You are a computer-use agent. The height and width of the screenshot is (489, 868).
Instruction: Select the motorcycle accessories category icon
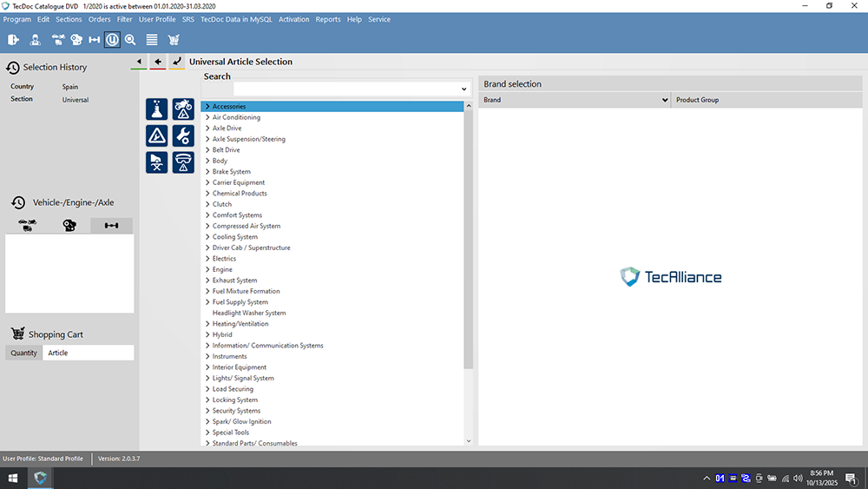(183, 109)
